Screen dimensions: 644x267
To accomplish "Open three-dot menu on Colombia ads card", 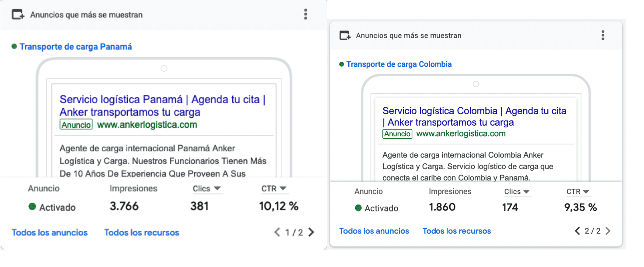I will [x=603, y=35].
